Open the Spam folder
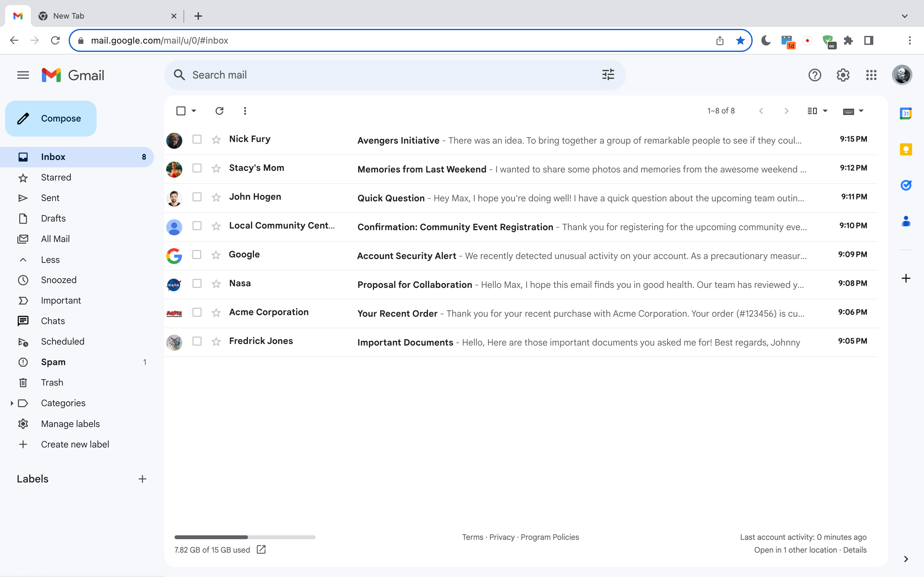The width and height of the screenshot is (924, 577). pyautogui.click(x=53, y=362)
